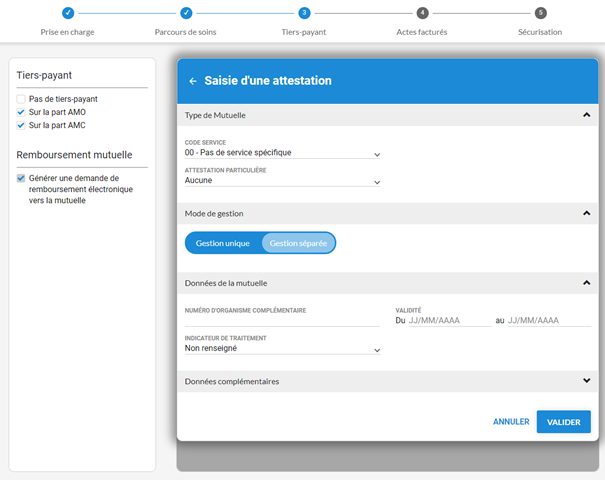Click the Valider button
The height and width of the screenshot is (480, 605).
point(563,422)
